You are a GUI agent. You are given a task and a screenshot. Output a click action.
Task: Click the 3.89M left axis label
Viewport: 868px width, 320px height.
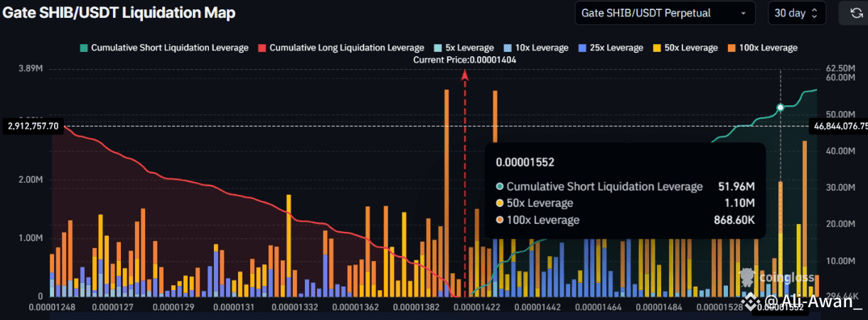[x=31, y=68]
